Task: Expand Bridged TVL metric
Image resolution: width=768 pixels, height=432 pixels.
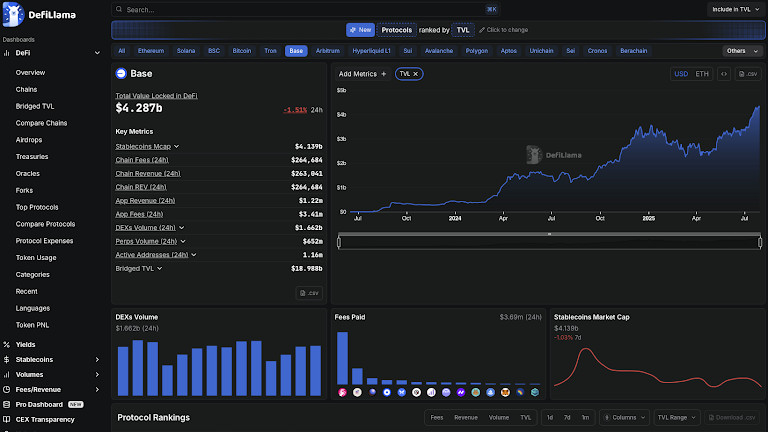Action: pyautogui.click(x=160, y=268)
